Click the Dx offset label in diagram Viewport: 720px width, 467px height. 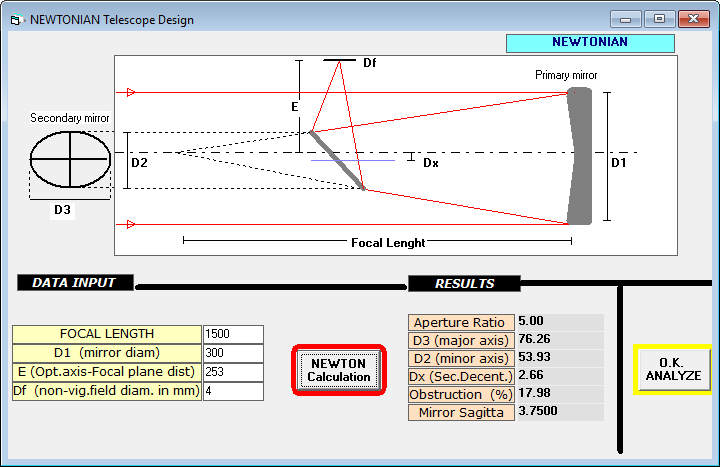point(431,163)
